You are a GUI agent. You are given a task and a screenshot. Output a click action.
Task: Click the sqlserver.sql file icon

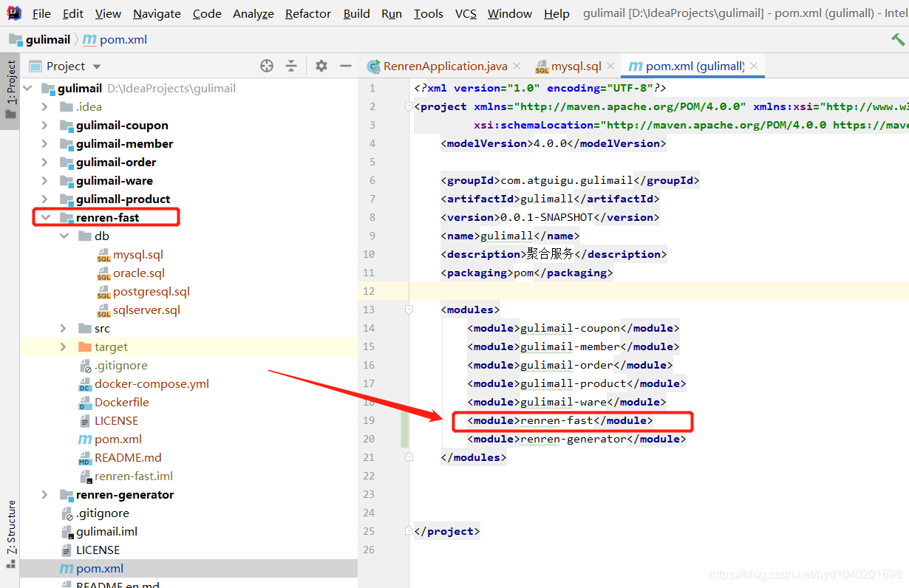pyautogui.click(x=103, y=310)
